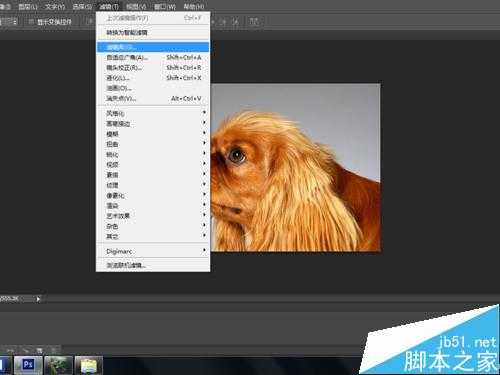
Task: Open the 文字(Y) menu
Action: [55, 6]
